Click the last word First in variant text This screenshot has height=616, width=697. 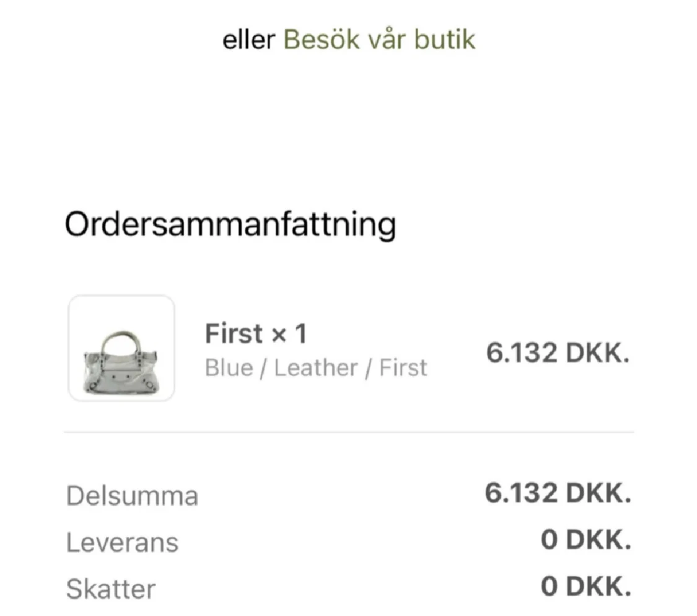point(403,368)
